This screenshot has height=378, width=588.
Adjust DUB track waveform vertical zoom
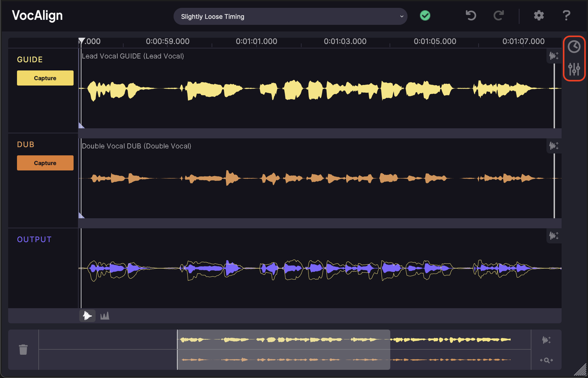coord(554,146)
